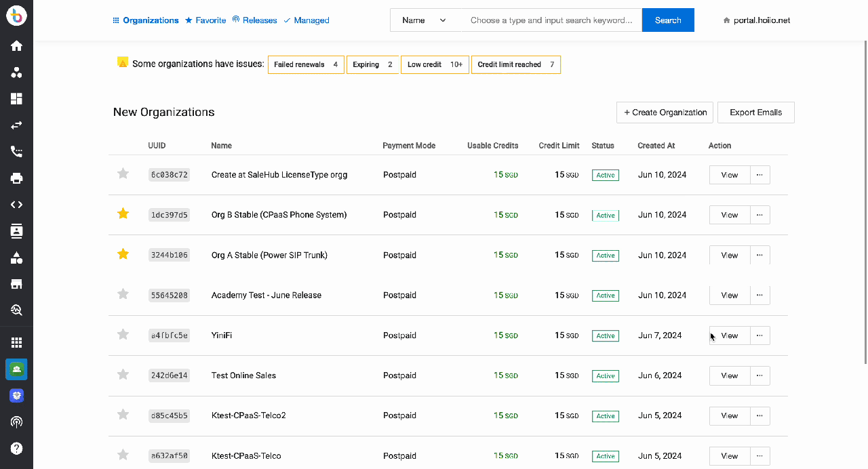Show Low credit organizations
This screenshot has width=868, height=469.
pos(435,64)
